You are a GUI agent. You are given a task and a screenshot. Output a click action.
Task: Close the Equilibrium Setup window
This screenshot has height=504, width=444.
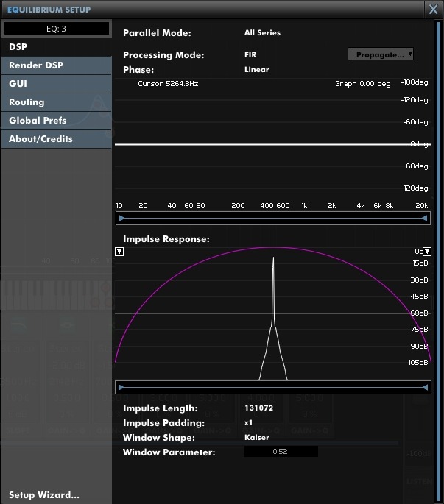433,9
